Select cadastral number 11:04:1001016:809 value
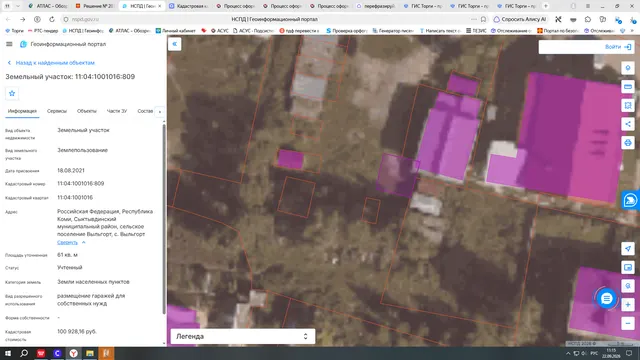 point(80,184)
